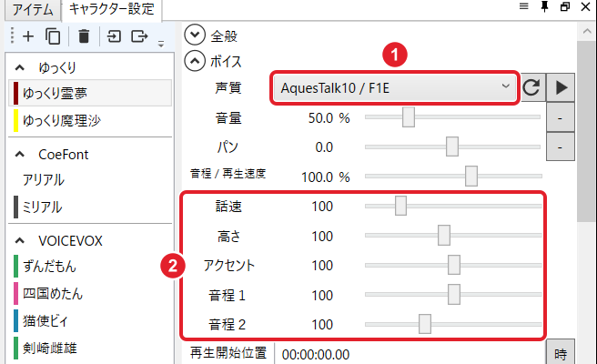Collapse the CoeFont group
The height and width of the screenshot is (364, 597).
coord(20,154)
